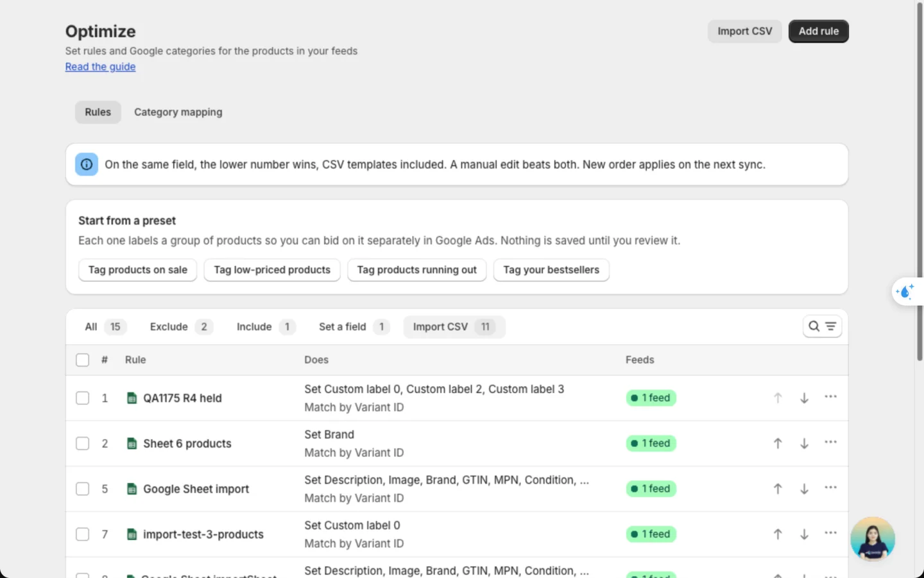Screen dimensions: 924x578
Task: Click the 1 feed badge for Sheet 6 products
Action: [x=651, y=444]
